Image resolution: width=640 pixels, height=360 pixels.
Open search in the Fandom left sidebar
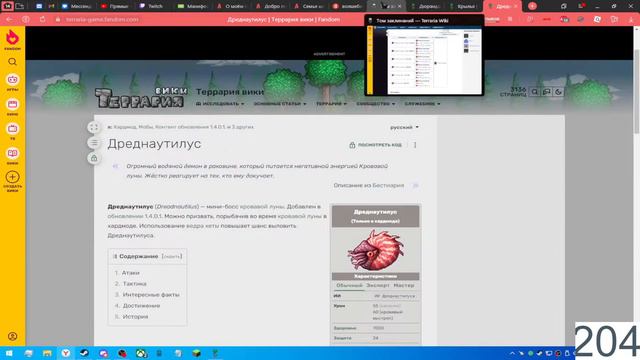(x=12, y=62)
